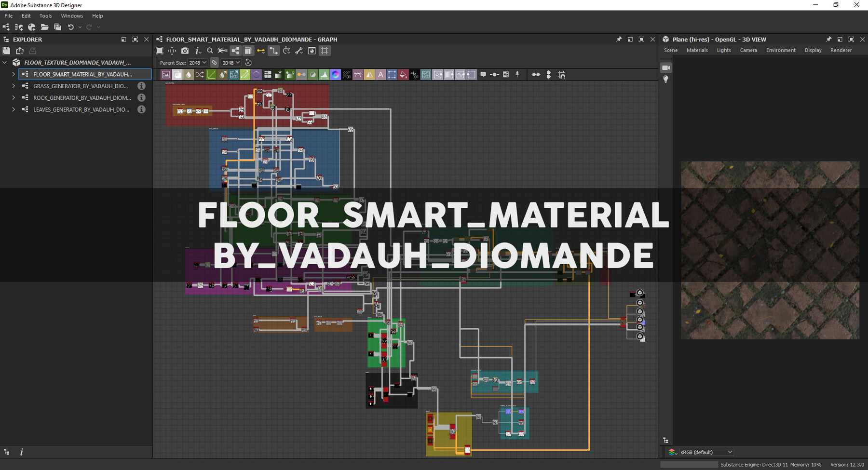Add a comment bubble to the graph

[x=482, y=74]
